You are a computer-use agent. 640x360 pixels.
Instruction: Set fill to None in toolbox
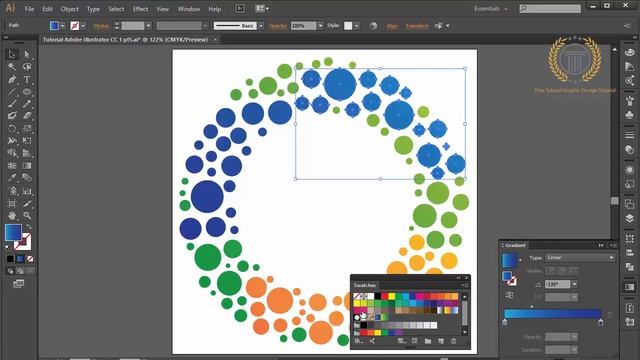click(30, 259)
